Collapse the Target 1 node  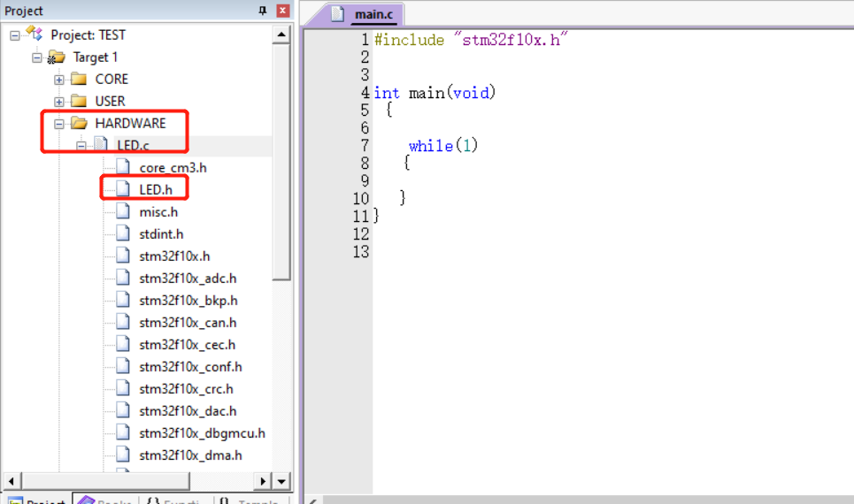[x=36, y=57]
